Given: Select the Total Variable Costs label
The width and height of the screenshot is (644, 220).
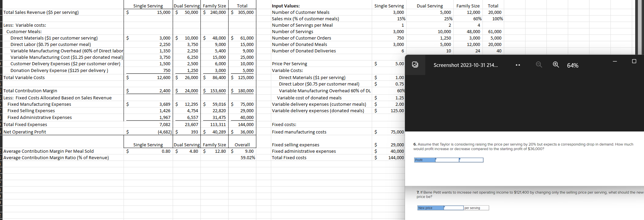Looking at the screenshot, I should (24, 78).
